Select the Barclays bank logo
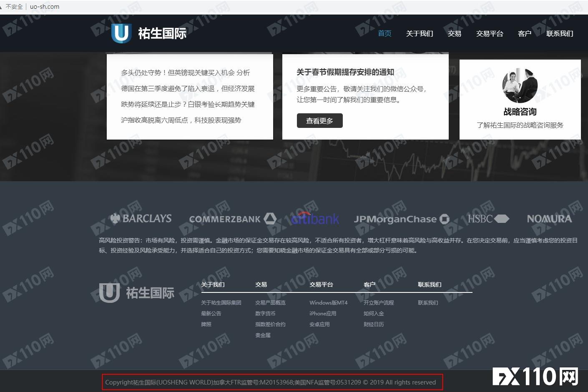The width and height of the screenshot is (588, 392). (x=141, y=218)
